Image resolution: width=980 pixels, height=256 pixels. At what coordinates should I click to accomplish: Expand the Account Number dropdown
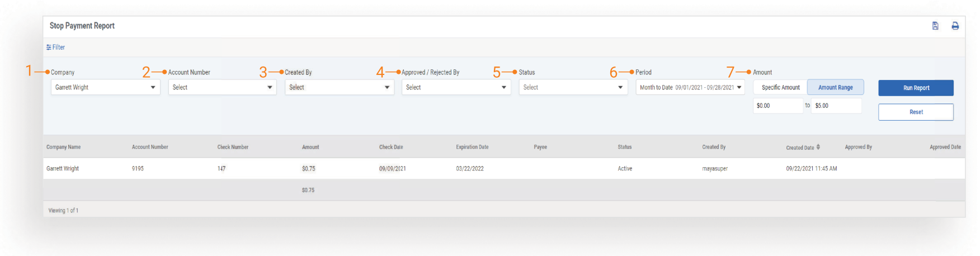[222, 87]
